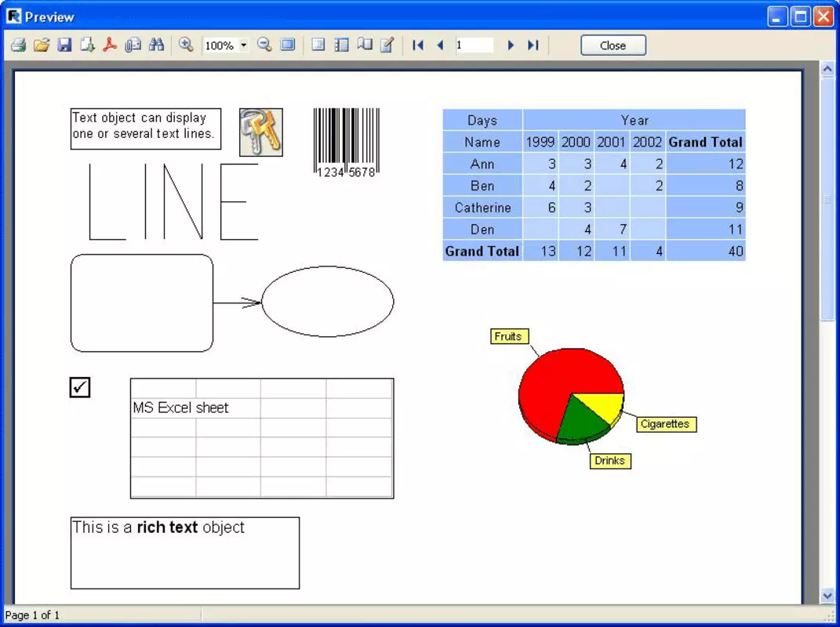Click the 'Catherine' row label
Screen dimensions: 840x627
[482, 207]
